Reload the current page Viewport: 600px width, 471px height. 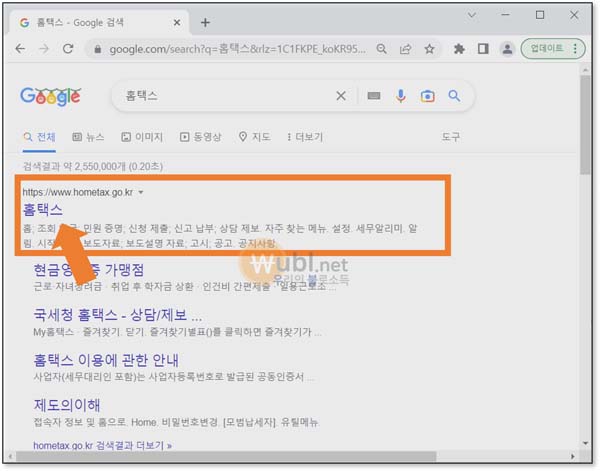[x=68, y=49]
